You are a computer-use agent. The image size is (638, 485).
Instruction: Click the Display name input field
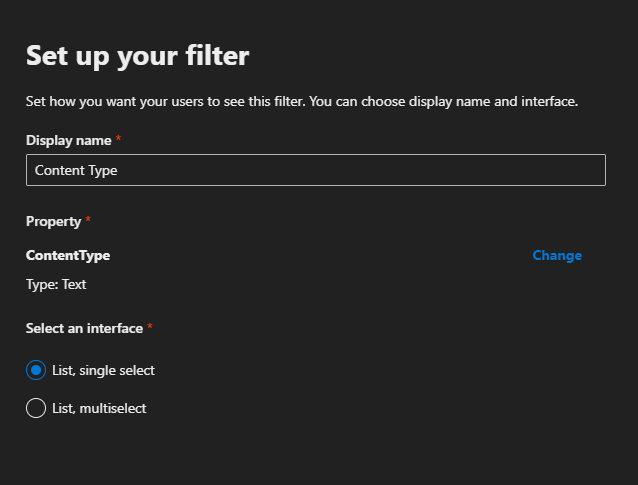coord(315,170)
